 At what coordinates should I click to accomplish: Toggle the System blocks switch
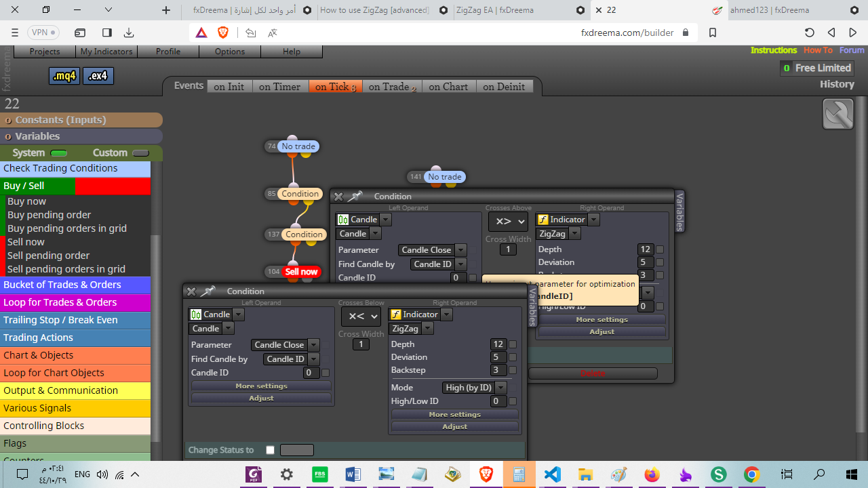click(x=59, y=153)
